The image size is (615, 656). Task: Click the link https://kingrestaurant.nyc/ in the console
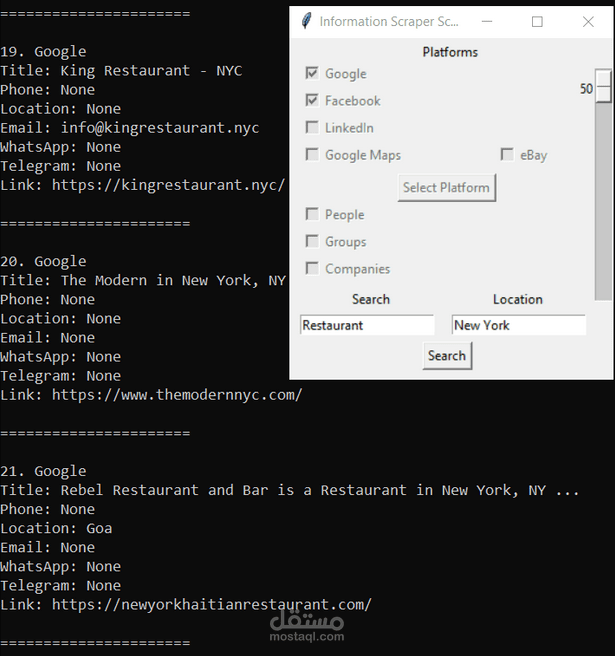168,185
